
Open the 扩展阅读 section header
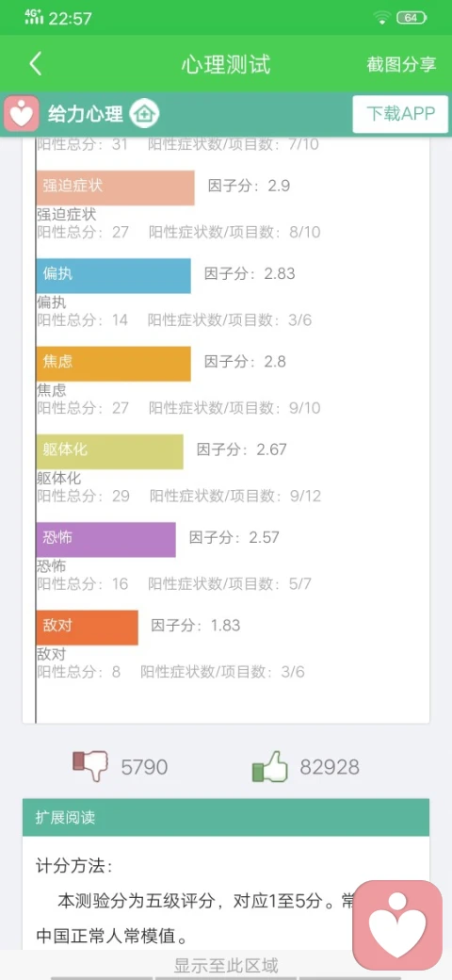226,817
